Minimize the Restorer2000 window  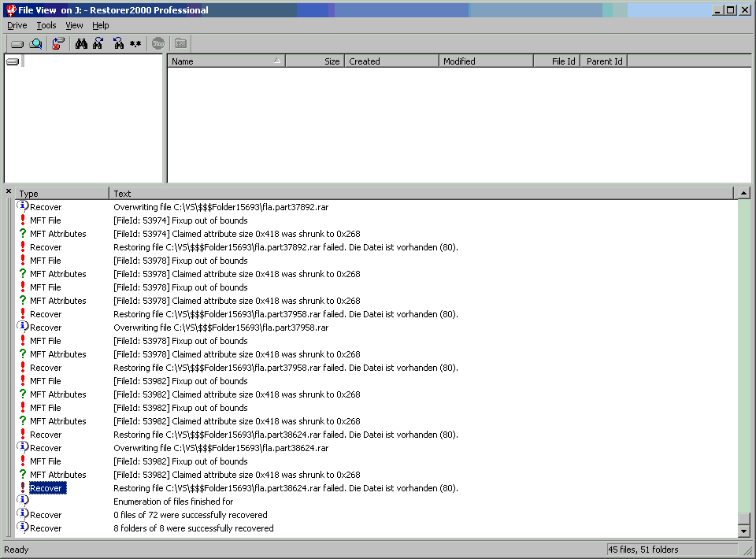[717, 9]
